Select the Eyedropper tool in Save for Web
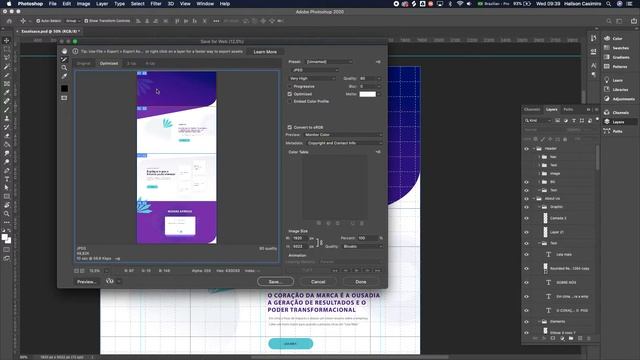This screenshot has height=360, width=640. tap(64, 76)
